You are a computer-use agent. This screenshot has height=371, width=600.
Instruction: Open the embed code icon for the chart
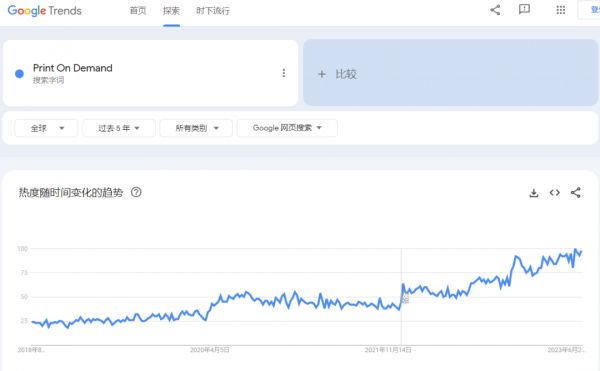point(555,193)
